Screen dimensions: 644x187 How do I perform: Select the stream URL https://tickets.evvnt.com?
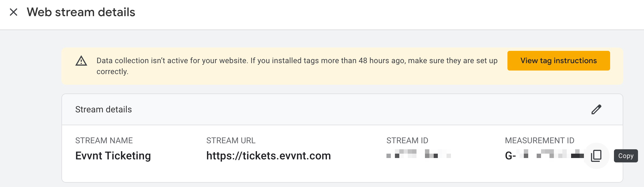(x=268, y=156)
